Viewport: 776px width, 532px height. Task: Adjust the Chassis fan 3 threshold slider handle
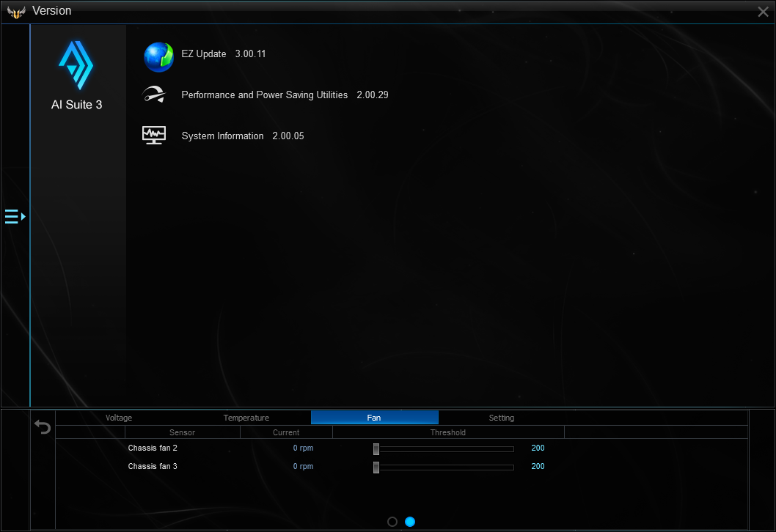coord(376,468)
